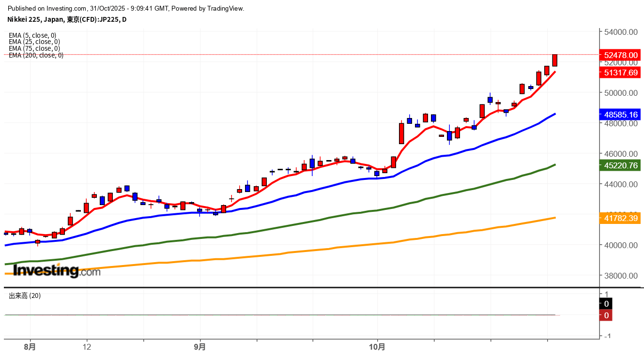Click the orange 41782.39 EMA price tag
This screenshot has width=644, height=355.
point(620,218)
